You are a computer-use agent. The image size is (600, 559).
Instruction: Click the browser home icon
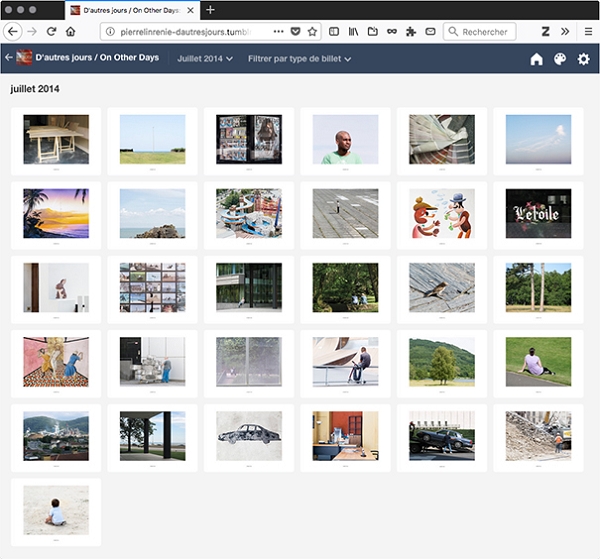tap(70, 32)
